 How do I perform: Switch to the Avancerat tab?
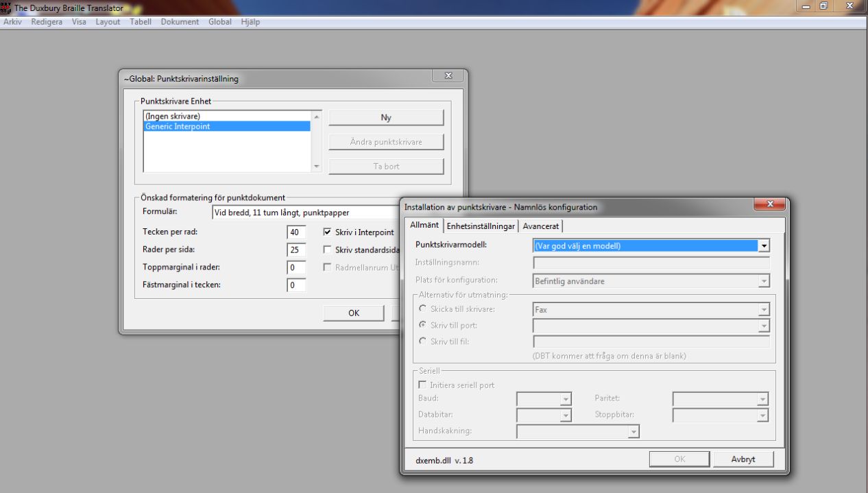[x=541, y=226]
